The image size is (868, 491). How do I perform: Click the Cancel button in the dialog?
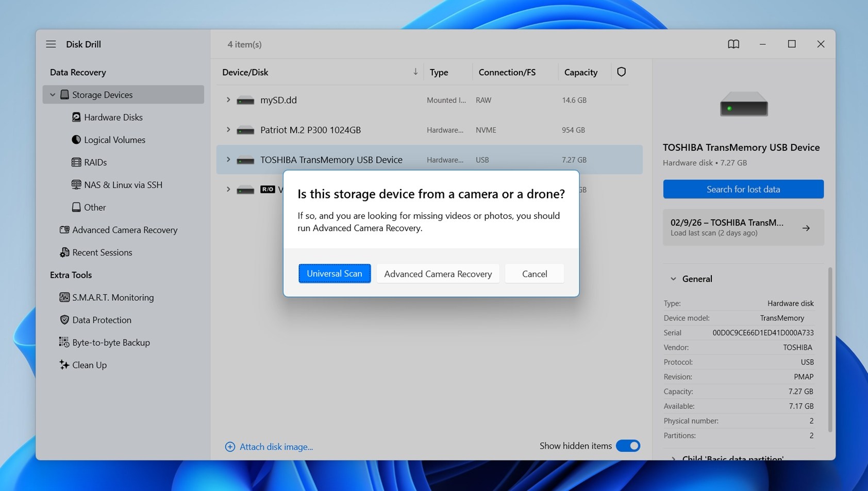(534, 274)
